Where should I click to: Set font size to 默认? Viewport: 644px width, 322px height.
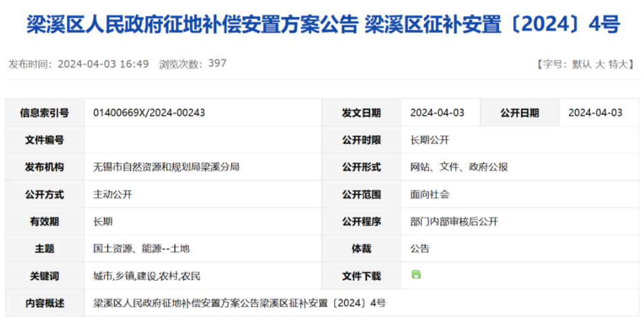click(581, 65)
